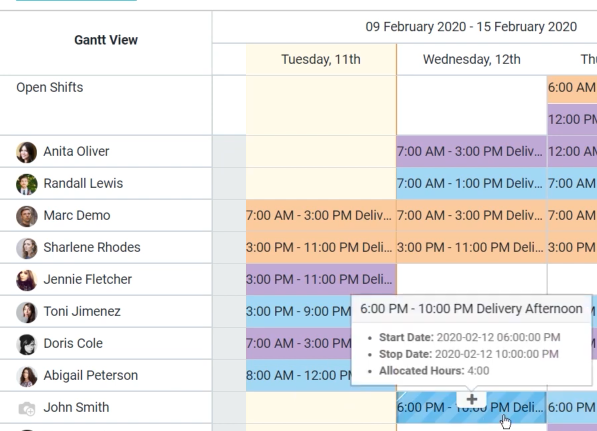
Task: Click the plus icon above John Smith's shift
Action: click(x=471, y=399)
